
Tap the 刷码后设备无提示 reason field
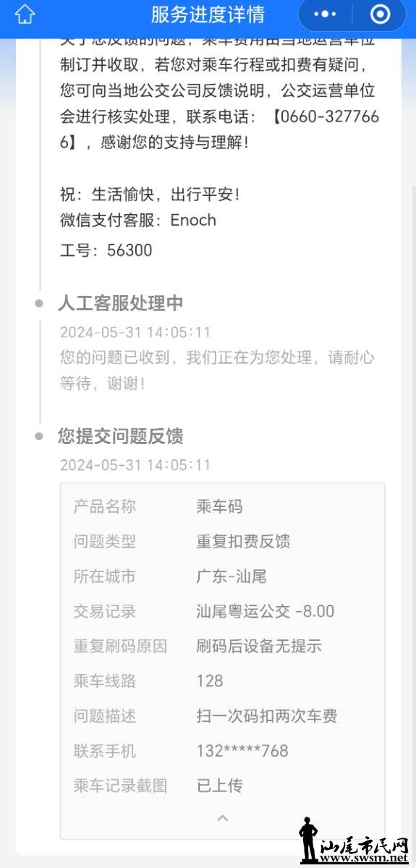[x=259, y=646]
